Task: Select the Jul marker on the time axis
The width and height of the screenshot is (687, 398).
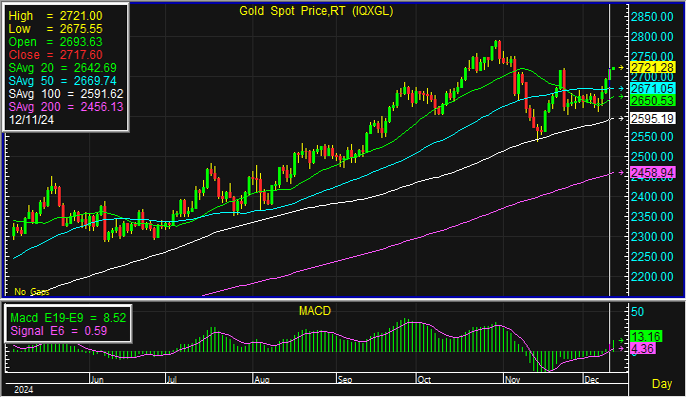Action: pos(171,380)
